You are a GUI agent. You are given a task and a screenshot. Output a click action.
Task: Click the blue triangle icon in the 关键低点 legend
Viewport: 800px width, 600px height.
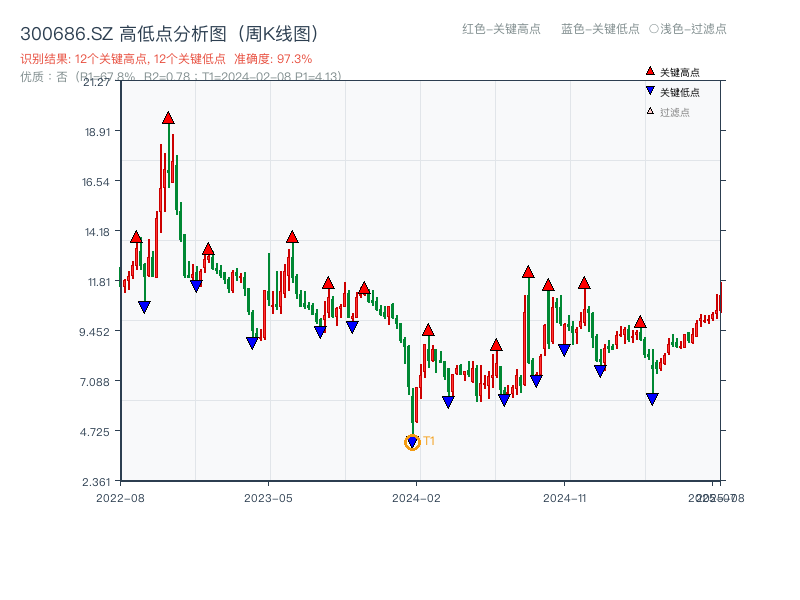pyautogui.click(x=650, y=91)
